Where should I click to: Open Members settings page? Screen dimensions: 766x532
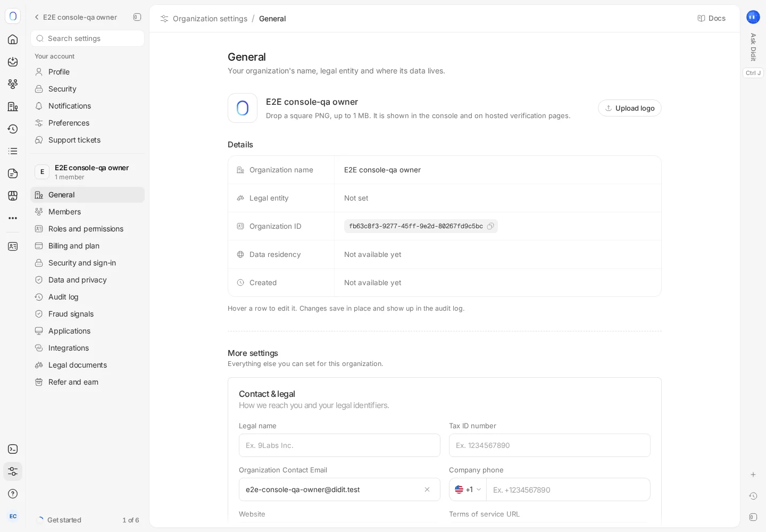[87, 212]
